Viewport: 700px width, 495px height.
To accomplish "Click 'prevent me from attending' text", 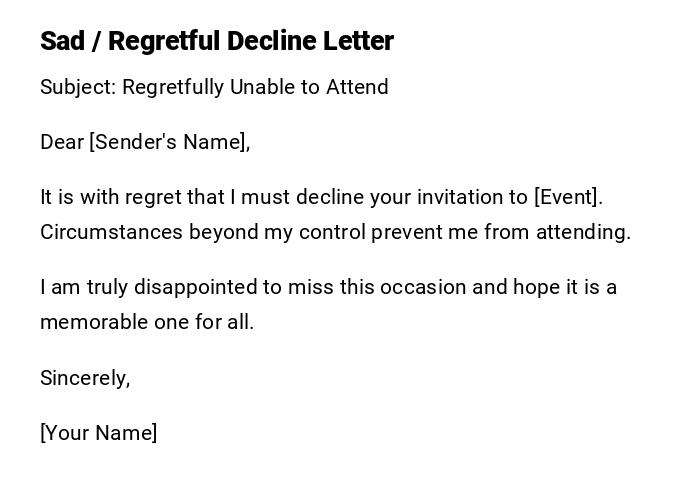I will pos(500,232).
